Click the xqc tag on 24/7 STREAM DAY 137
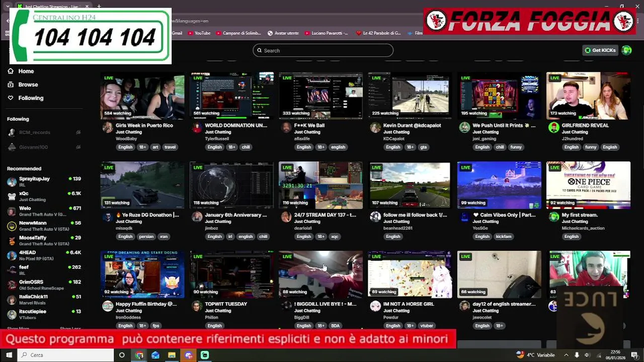 click(335, 237)
